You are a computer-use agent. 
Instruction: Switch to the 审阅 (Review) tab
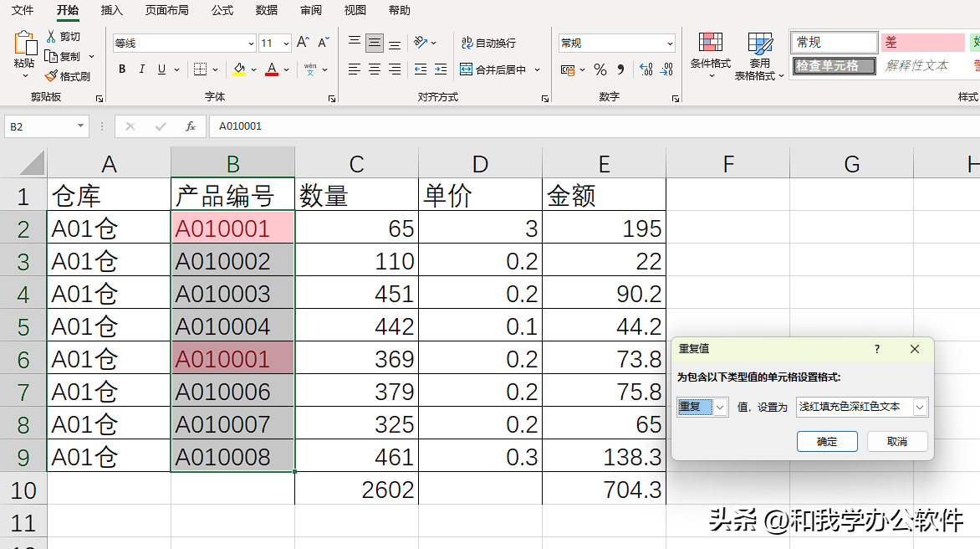tap(310, 10)
